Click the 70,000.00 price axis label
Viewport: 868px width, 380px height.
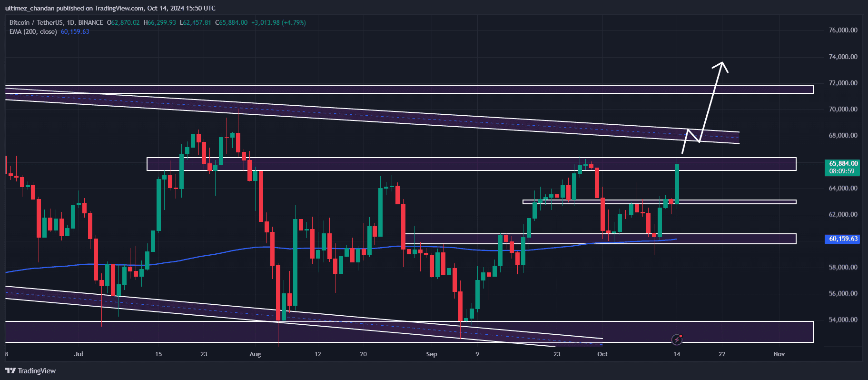[x=843, y=109]
